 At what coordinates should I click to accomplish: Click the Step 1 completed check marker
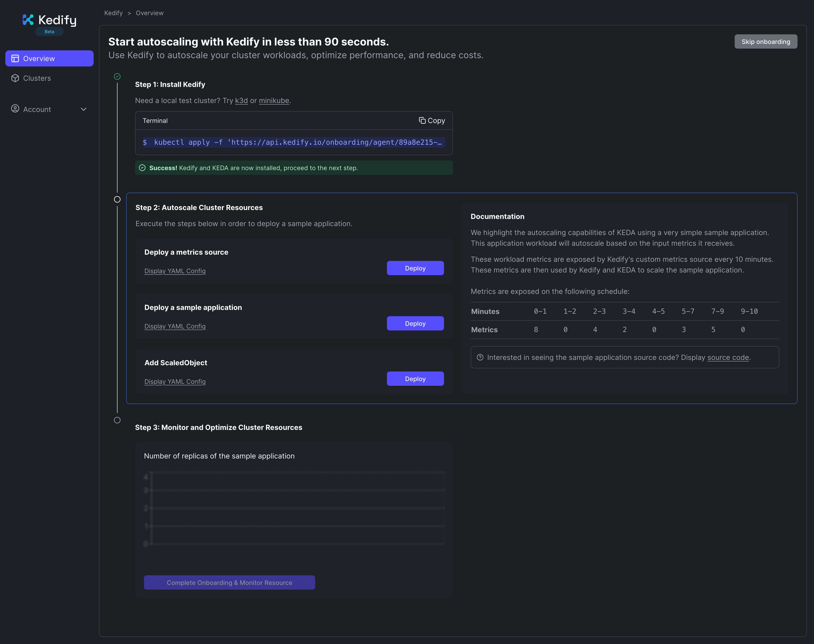(x=117, y=76)
